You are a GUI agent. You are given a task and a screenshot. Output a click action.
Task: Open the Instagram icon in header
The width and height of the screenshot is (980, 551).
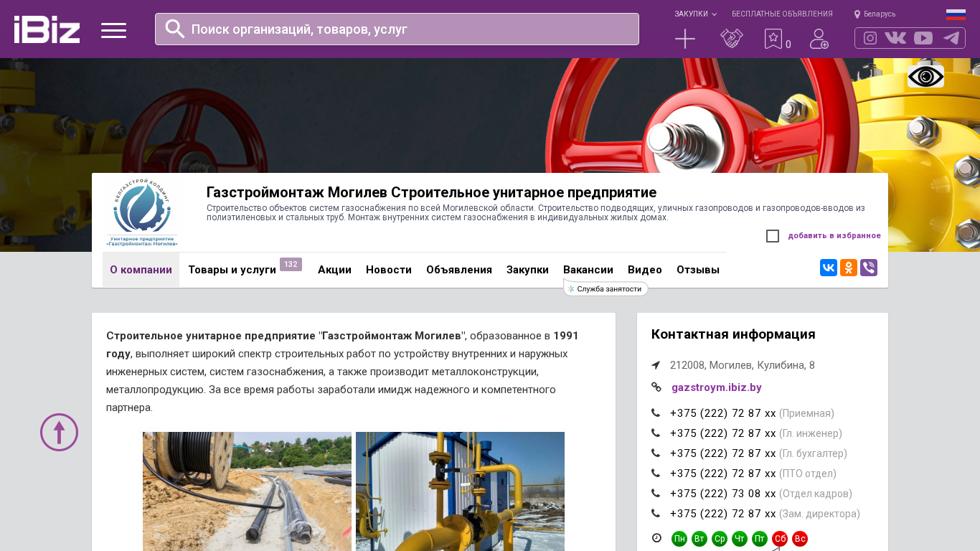pyautogui.click(x=870, y=38)
